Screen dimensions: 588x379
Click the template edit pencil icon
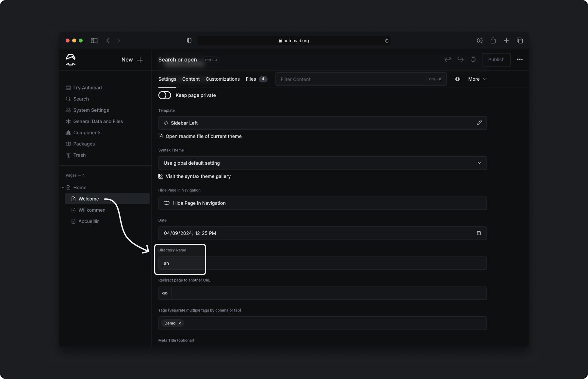tap(479, 123)
